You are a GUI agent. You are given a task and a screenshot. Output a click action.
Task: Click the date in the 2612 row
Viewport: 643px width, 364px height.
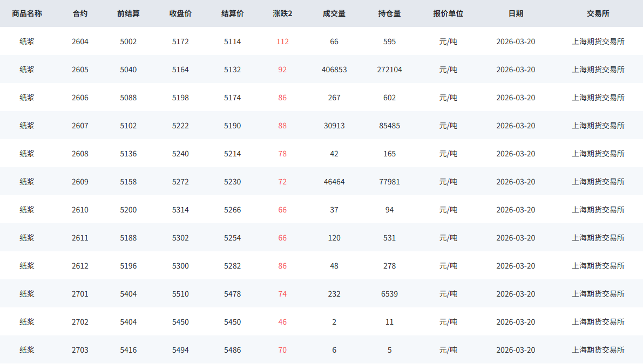pyautogui.click(x=516, y=266)
